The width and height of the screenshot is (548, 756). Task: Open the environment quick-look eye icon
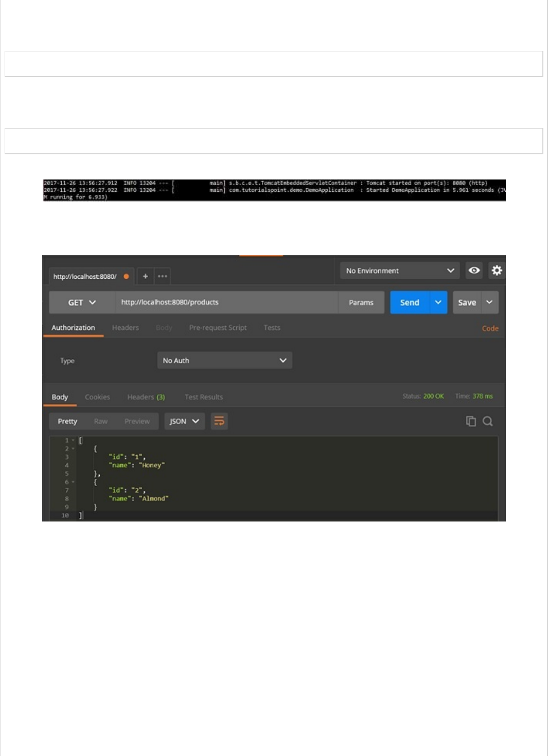click(474, 271)
